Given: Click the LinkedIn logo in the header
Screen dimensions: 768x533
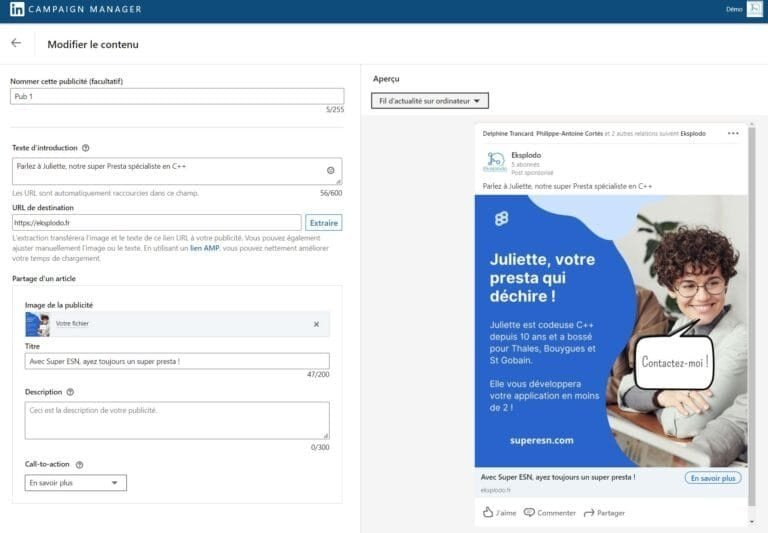Looking at the screenshot, I should [17, 9].
